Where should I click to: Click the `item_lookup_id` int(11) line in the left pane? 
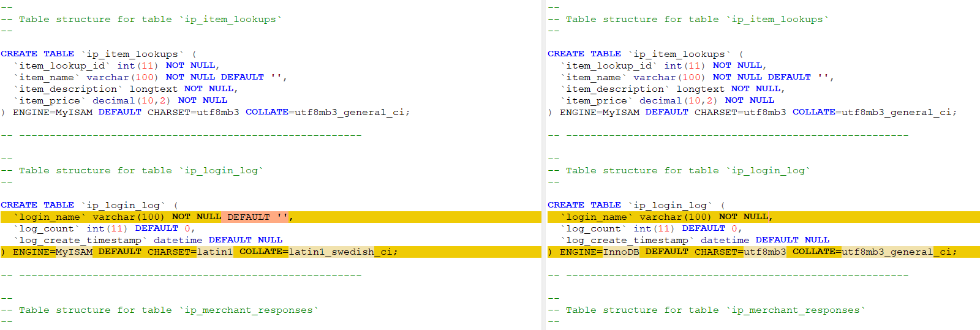pos(117,66)
